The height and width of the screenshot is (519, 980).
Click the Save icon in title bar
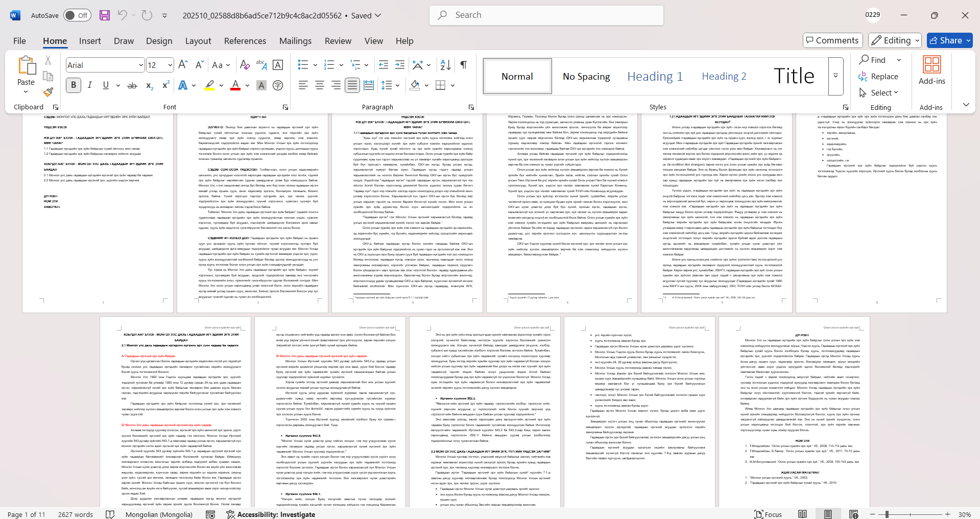tap(105, 15)
